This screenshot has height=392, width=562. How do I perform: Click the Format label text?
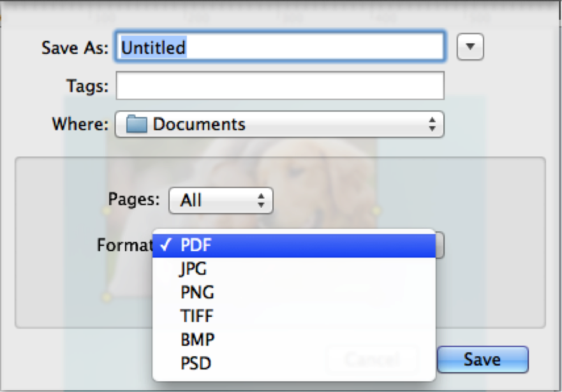pyautogui.click(x=124, y=245)
